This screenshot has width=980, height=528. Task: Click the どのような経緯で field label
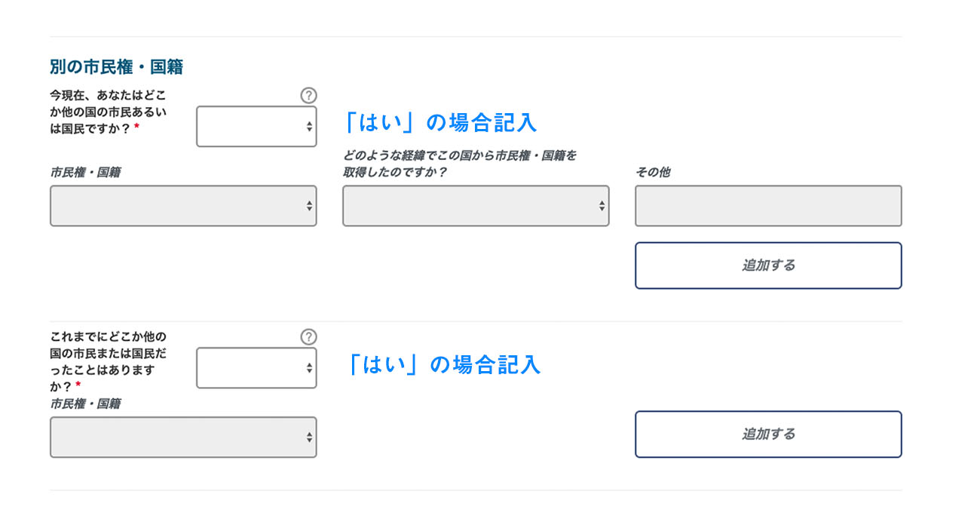tap(459, 164)
